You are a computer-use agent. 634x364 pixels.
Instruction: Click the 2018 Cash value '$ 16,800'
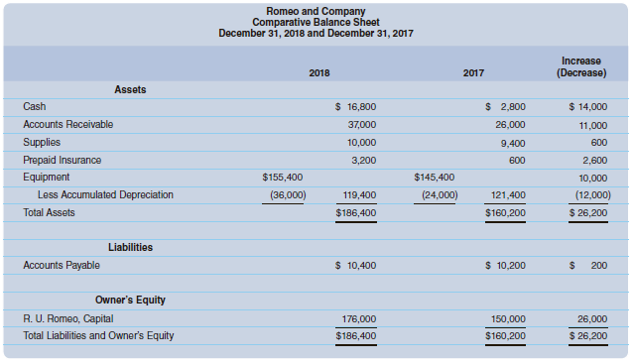click(x=355, y=107)
